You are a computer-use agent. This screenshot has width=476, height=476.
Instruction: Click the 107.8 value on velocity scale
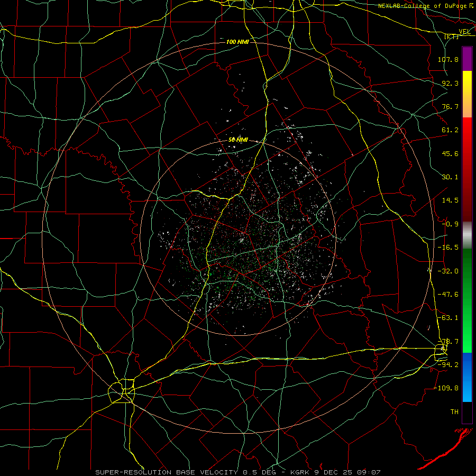[x=448, y=59]
